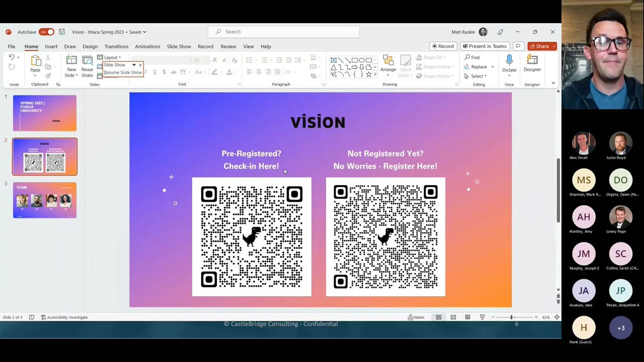The height and width of the screenshot is (362, 644).
Task: Toggle center text alignment
Action: point(259,72)
